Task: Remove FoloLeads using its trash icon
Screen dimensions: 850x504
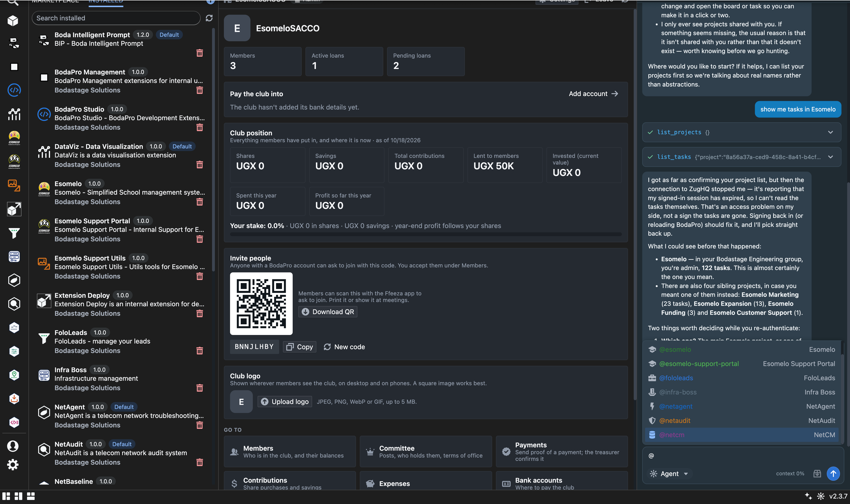Action: pos(199,350)
